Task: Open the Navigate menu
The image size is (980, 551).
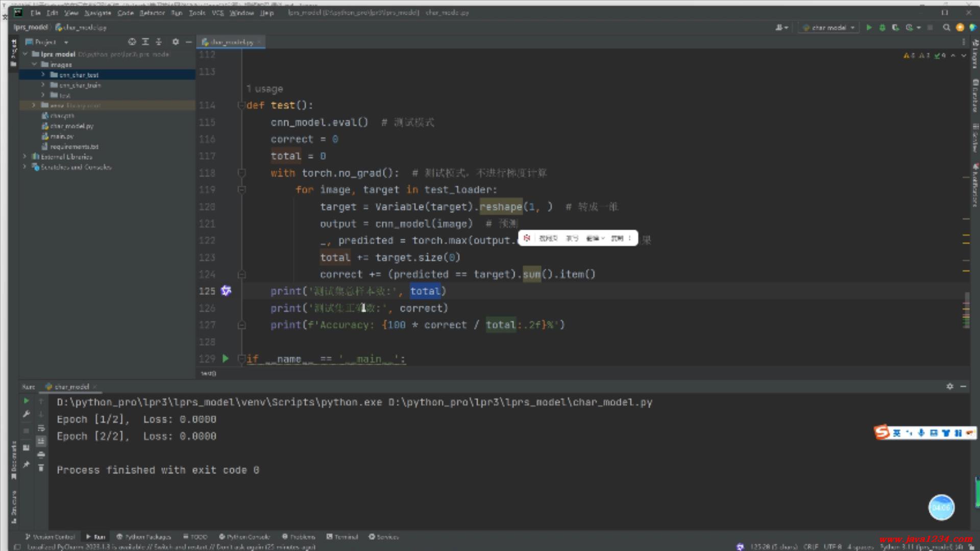Action: click(97, 13)
